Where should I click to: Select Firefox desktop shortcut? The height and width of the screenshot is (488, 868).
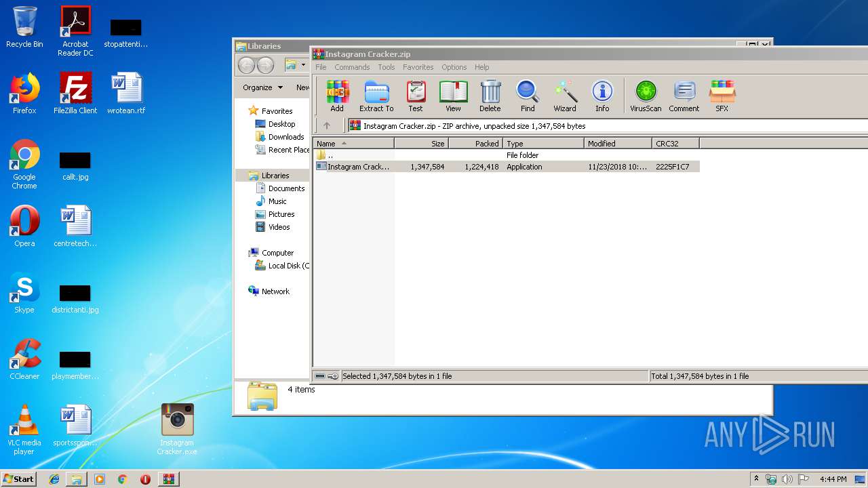coord(24,93)
